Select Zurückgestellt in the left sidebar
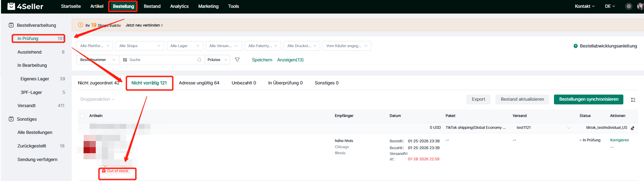Viewport: 644px width, 181px height. pos(32,146)
